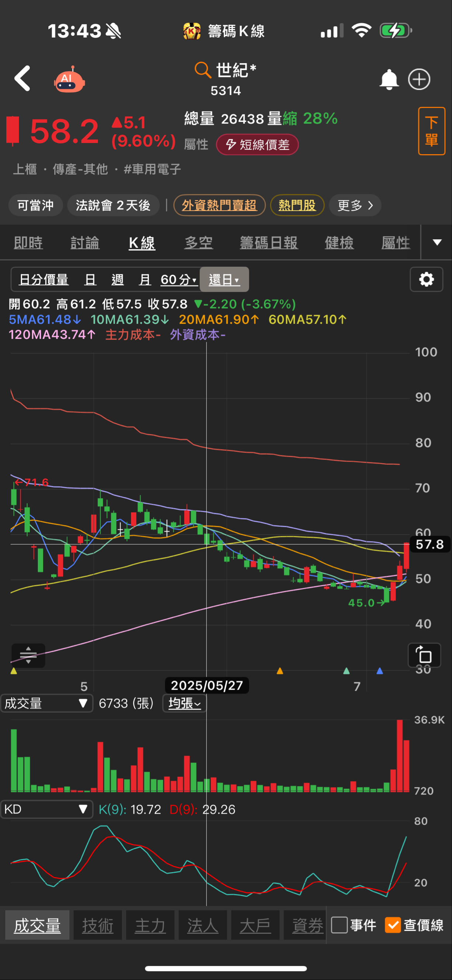Tap 傳產-其他 category text
The image size is (452, 980).
click(x=80, y=169)
